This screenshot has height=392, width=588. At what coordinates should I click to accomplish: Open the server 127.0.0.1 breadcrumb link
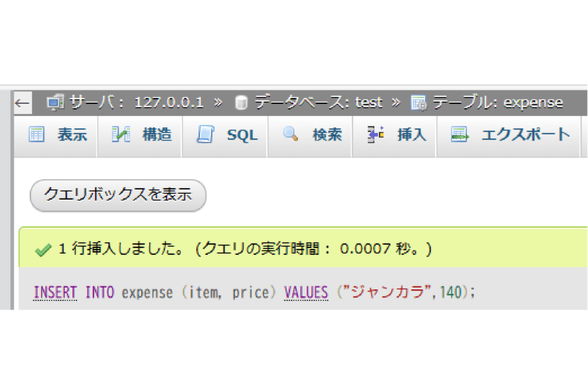click(137, 103)
